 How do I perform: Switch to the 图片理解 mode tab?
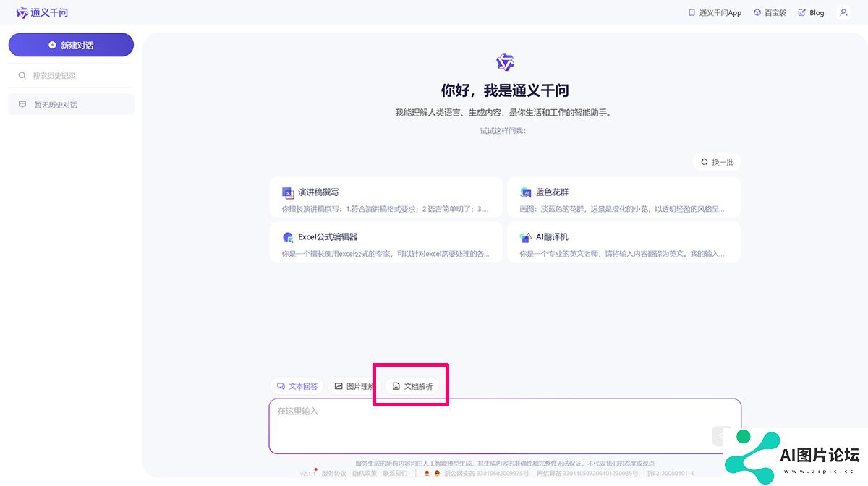pyautogui.click(x=354, y=386)
